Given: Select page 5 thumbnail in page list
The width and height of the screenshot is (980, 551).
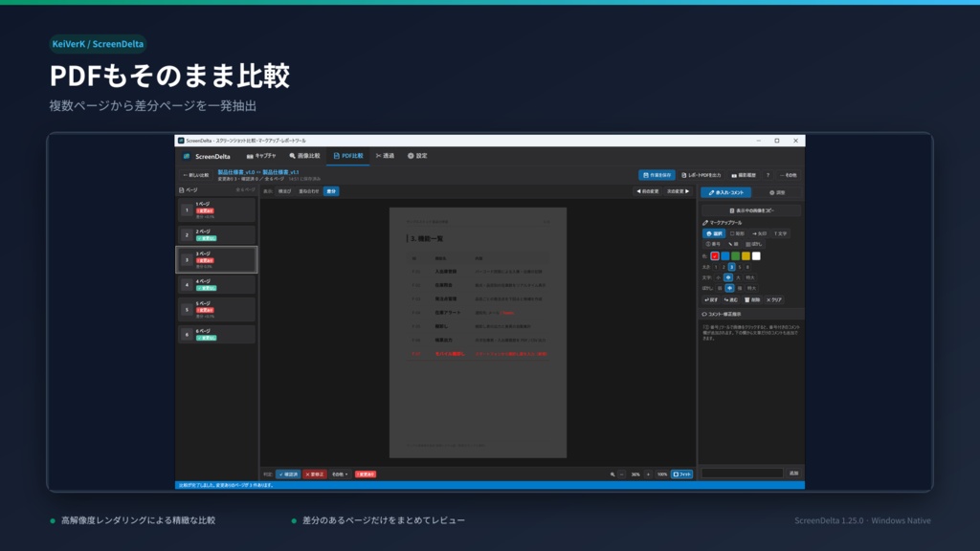Looking at the screenshot, I should tap(216, 309).
